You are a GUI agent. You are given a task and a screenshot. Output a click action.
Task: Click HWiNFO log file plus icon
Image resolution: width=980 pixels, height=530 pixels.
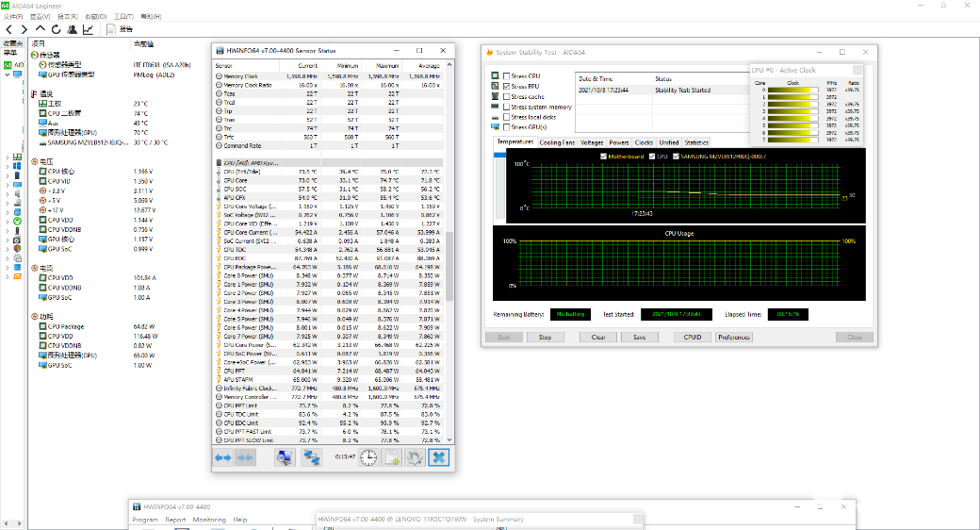coord(393,457)
